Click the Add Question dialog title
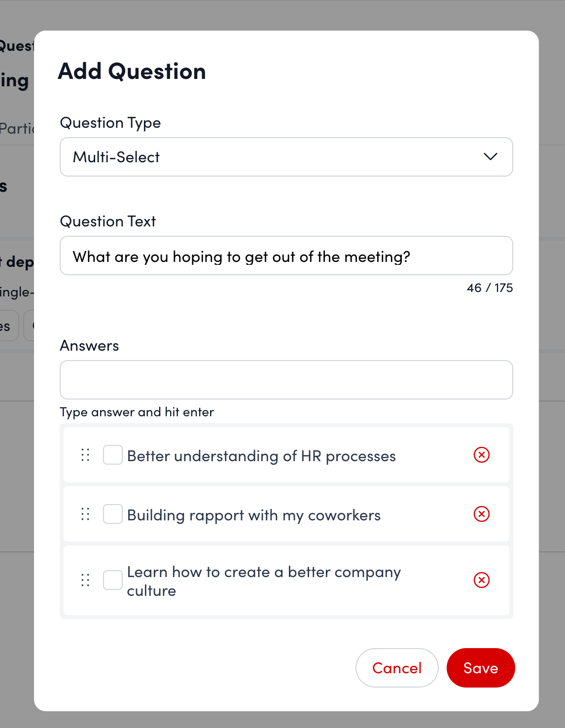The image size is (565, 728). 132,71
